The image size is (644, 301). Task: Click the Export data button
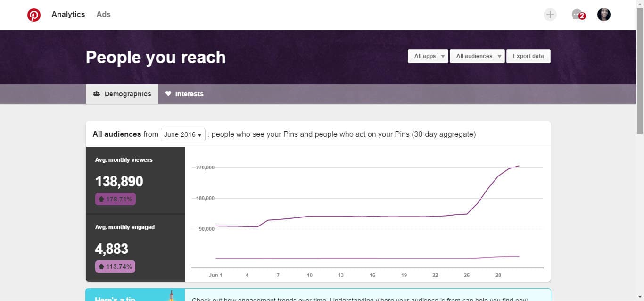pyautogui.click(x=528, y=56)
